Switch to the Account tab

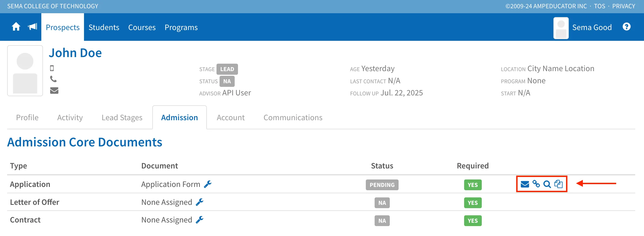(x=231, y=117)
